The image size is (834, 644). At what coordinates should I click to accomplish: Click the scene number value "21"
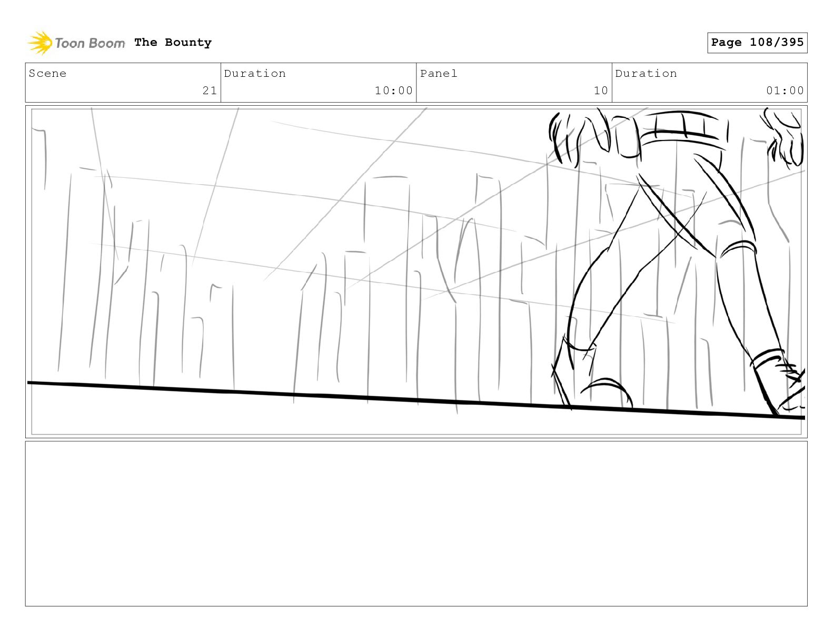(210, 90)
